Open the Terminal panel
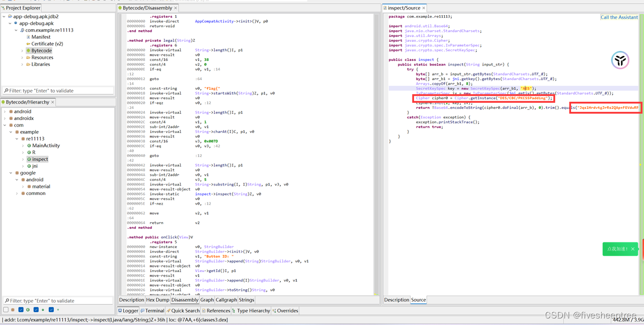Image resolution: width=644 pixels, height=325 pixels. pos(152,310)
